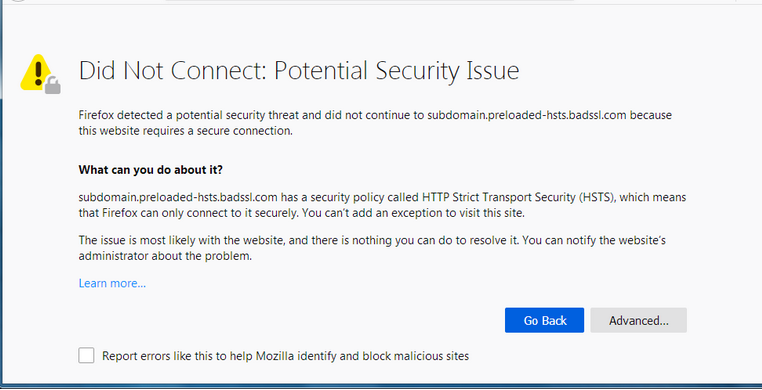
Task: Click the "Potential Security Issue" title text
Action: pyautogui.click(x=397, y=70)
